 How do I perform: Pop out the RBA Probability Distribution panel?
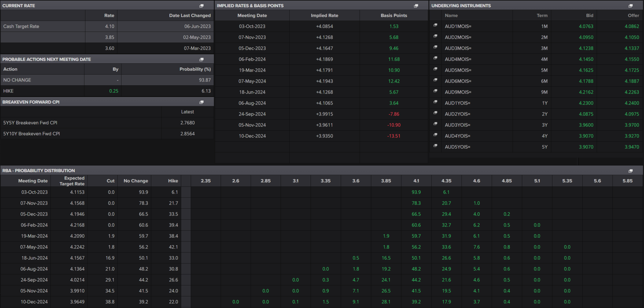[630, 171]
